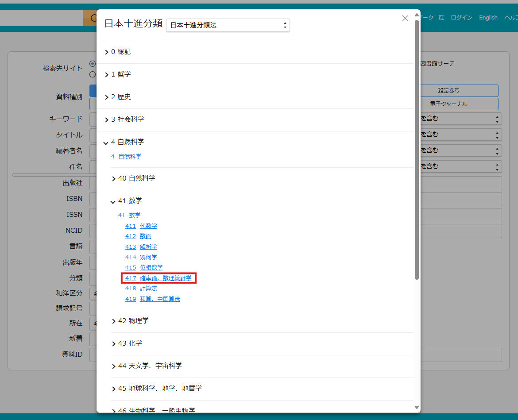Collapse the 41 数学 subcategory
Screen dimensions: 518x420
[129, 201]
